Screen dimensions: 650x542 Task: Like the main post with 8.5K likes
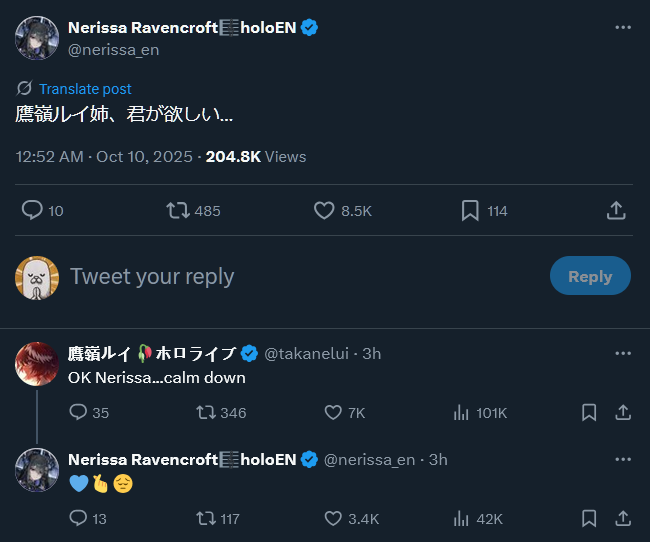point(324,210)
